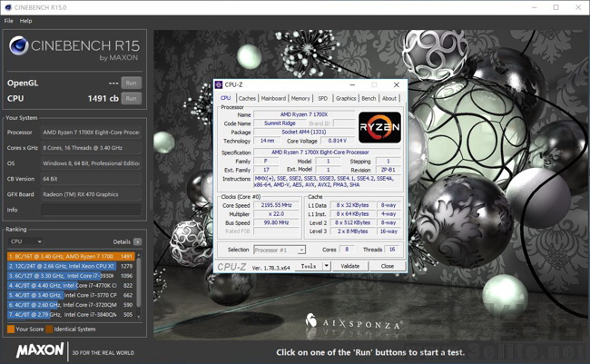This screenshot has width=590, height=364.
Task: Run the OpenGL benchmark
Action: [131, 83]
